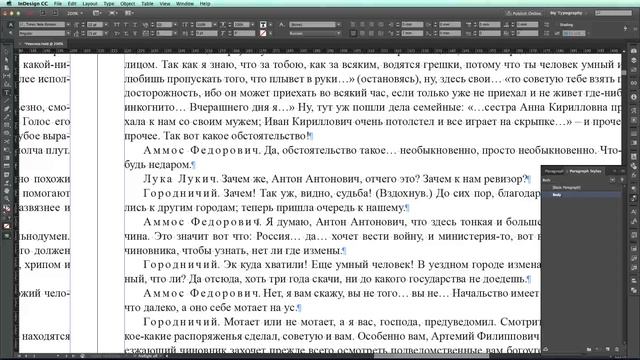640x360 pixels.
Task: Switch to the Paragraph Styles tab
Action: [x=585, y=171]
